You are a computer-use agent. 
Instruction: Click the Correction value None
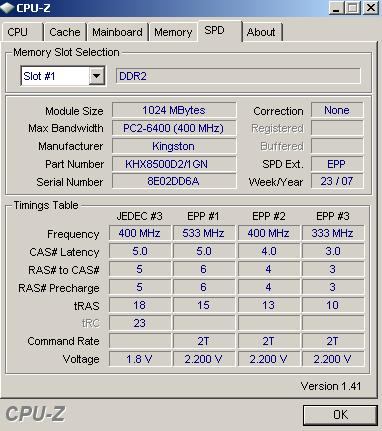point(337,110)
